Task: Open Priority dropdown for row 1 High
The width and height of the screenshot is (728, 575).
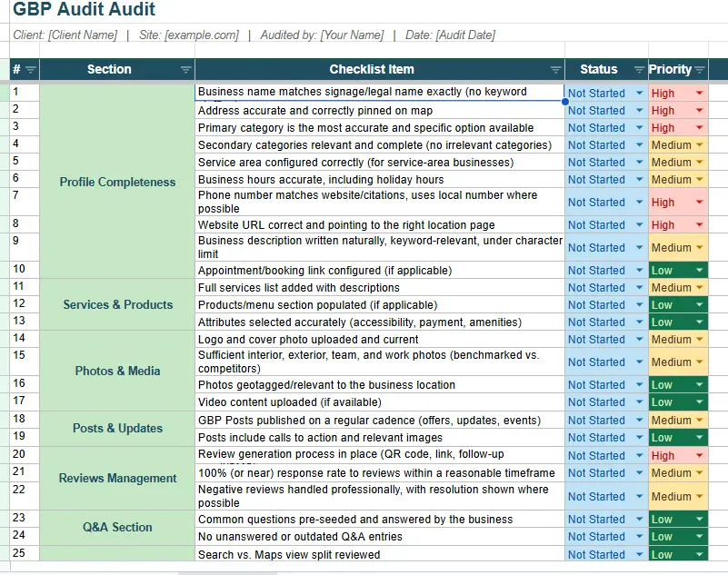Action: 699,94
